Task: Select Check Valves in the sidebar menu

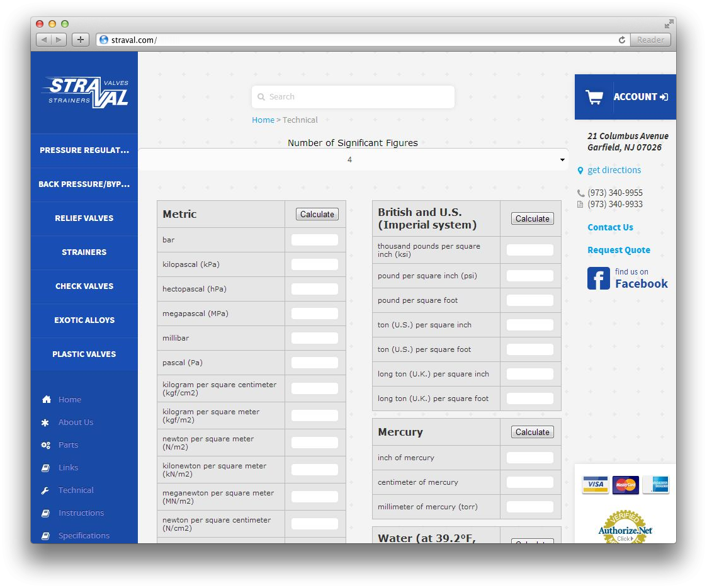Action: pos(84,286)
